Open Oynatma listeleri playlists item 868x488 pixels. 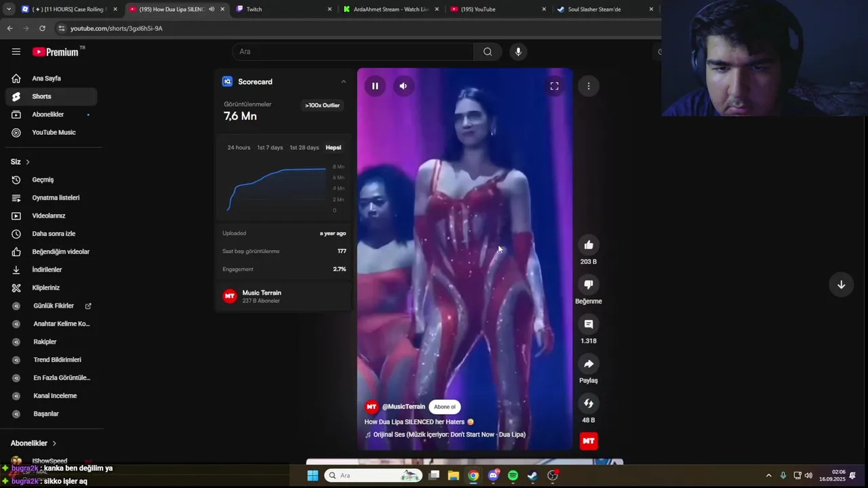(51, 198)
